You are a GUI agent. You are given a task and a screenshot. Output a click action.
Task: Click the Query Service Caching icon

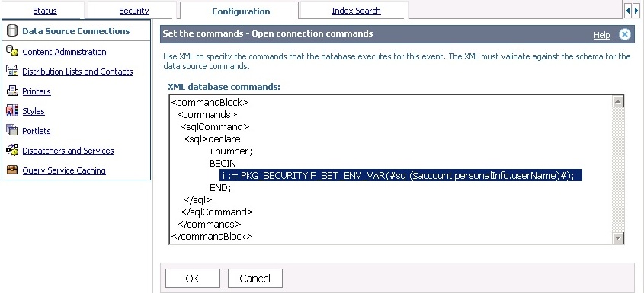12,170
